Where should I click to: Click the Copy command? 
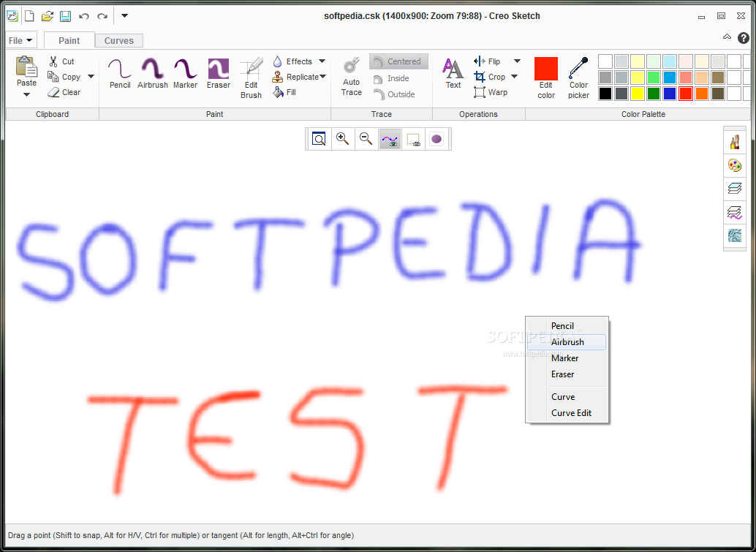[64, 77]
